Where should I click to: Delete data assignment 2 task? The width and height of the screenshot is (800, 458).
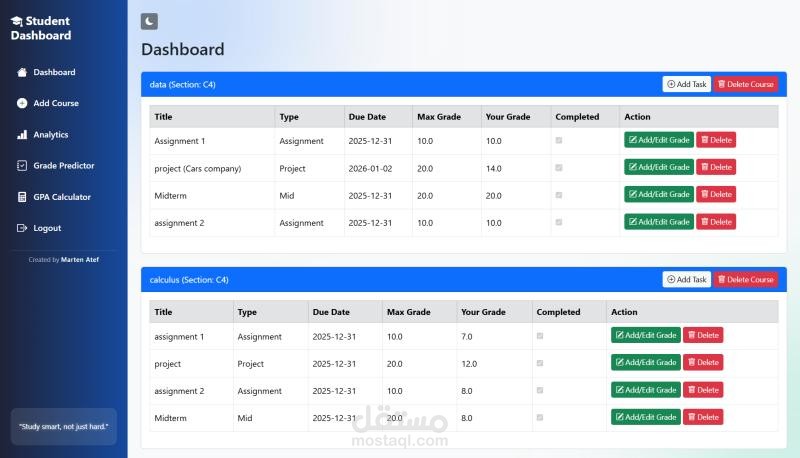point(716,222)
